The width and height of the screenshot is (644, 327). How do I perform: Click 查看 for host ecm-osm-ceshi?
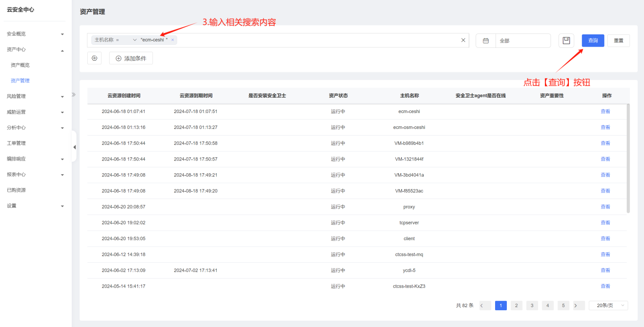click(x=606, y=127)
